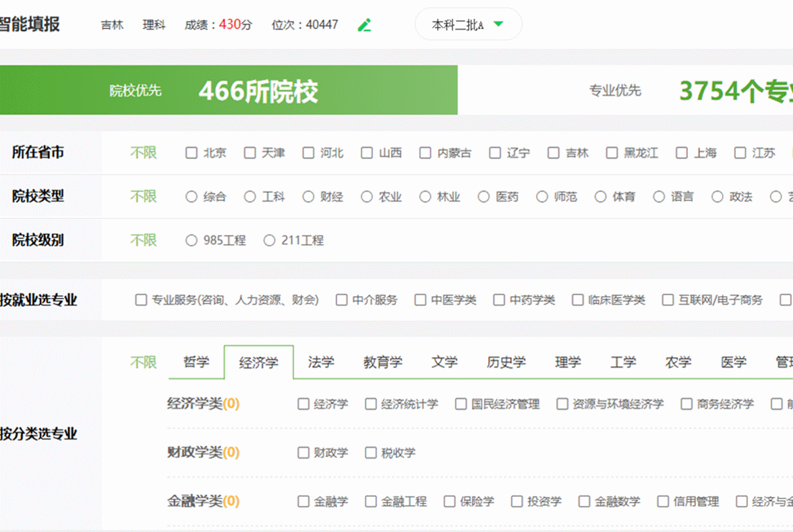Check the 上海 province checkbox
Viewport: 793px width, 532px height.
pyautogui.click(x=682, y=152)
